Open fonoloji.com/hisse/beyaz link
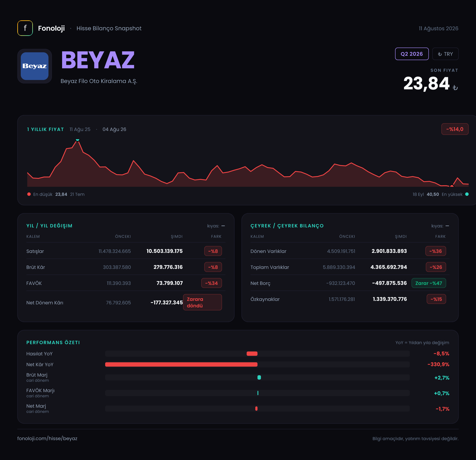The height and width of the screenshot is (460, 476). (x=47, y=438)
